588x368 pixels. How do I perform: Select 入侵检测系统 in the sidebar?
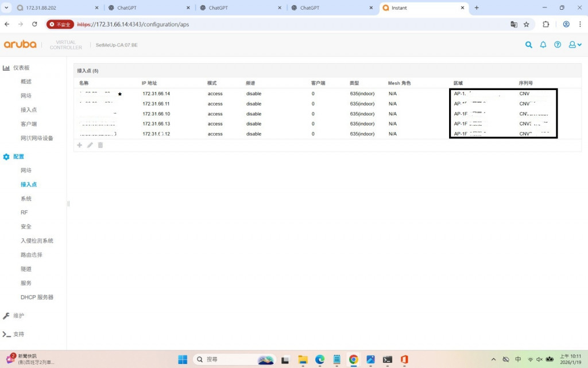point(37,241)
